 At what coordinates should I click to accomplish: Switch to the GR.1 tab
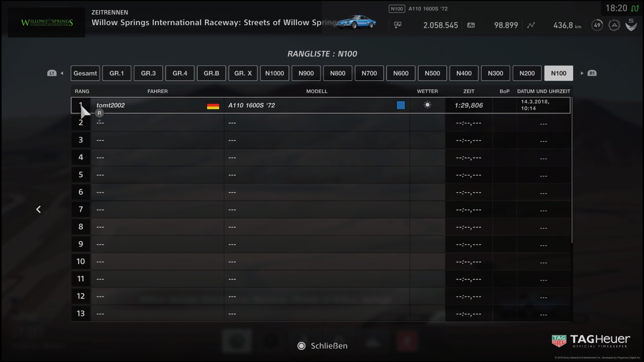click(x=117, y=73)
